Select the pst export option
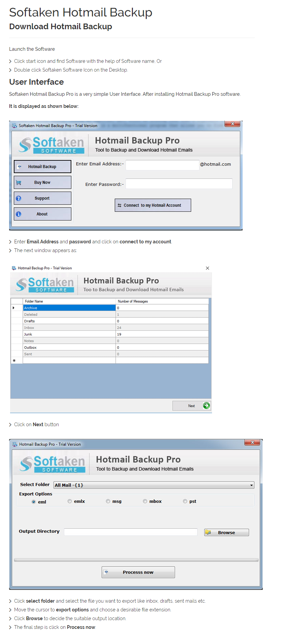Image resolution: width=281 pixels, height=644 pixels. tap(185, 501)
